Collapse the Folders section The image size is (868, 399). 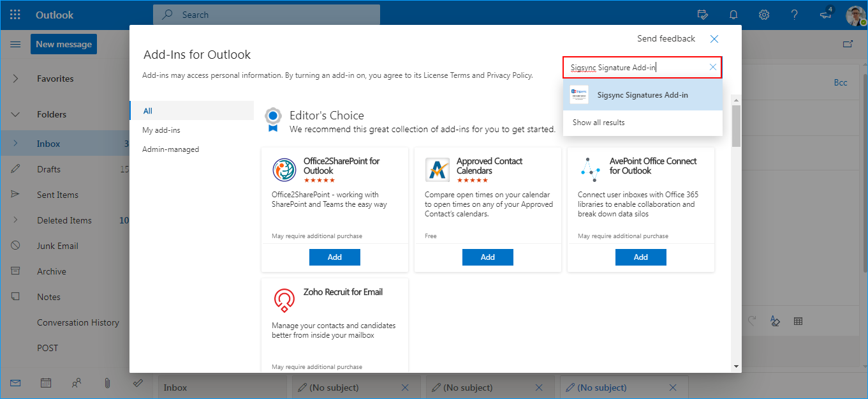15,114
